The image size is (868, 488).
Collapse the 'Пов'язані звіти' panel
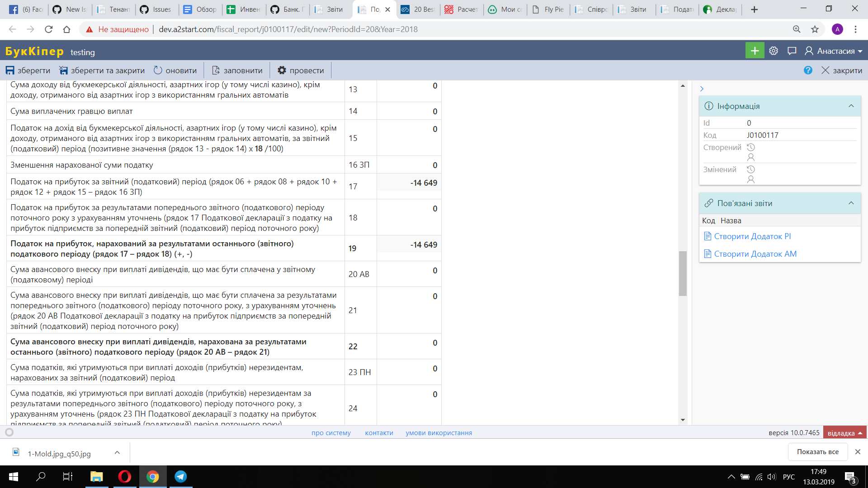click(x=851, y=203)
